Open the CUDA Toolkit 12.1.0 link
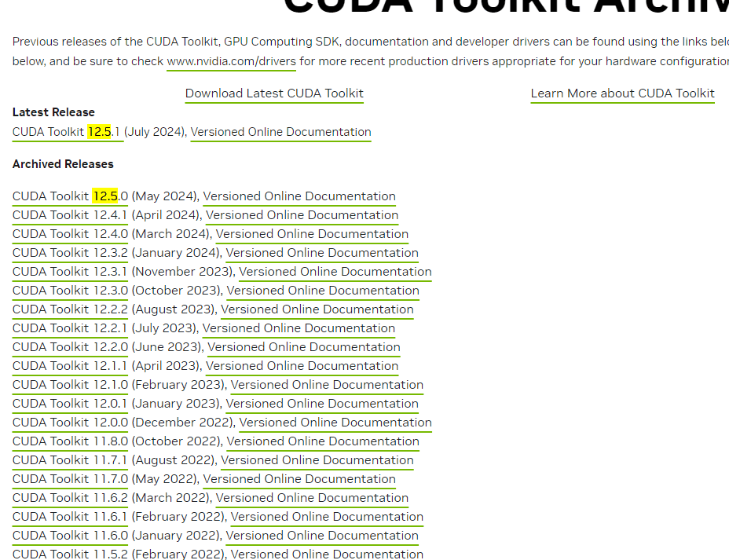 pos(70,384)
